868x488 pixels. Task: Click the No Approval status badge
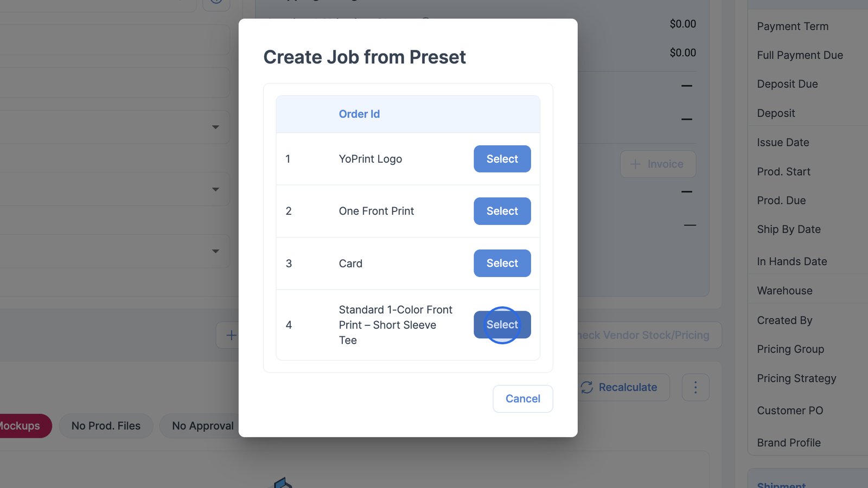pos(202,426)
